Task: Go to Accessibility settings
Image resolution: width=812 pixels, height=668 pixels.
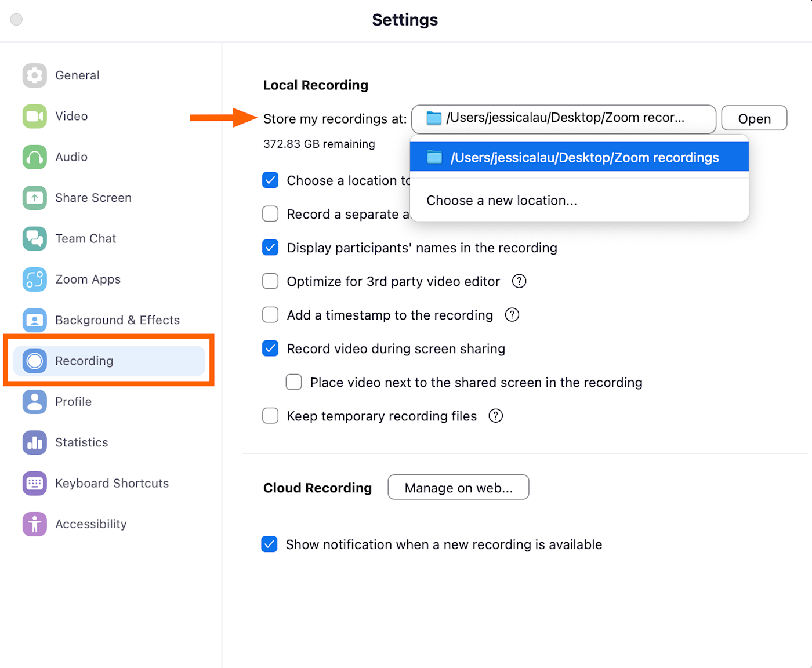Action: point(109,524)
